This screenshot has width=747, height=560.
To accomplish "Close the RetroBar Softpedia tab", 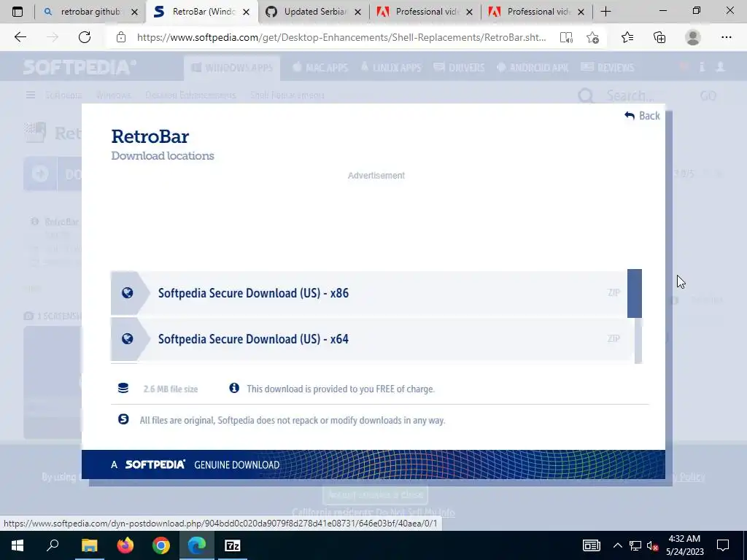I will tap(247, 12).
